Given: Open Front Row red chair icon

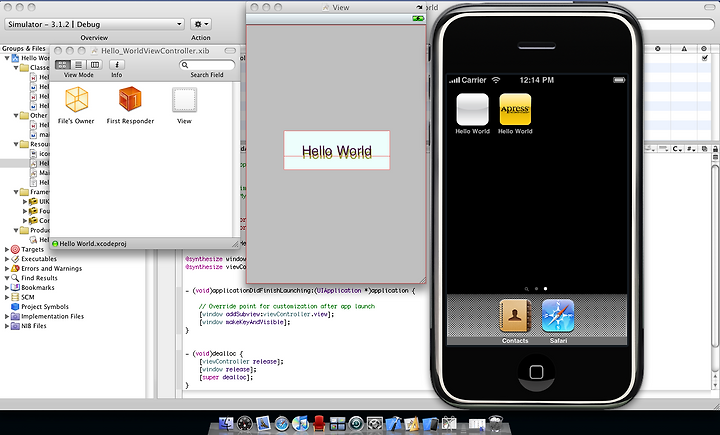Looking at the screenshot, I should 319,423.
